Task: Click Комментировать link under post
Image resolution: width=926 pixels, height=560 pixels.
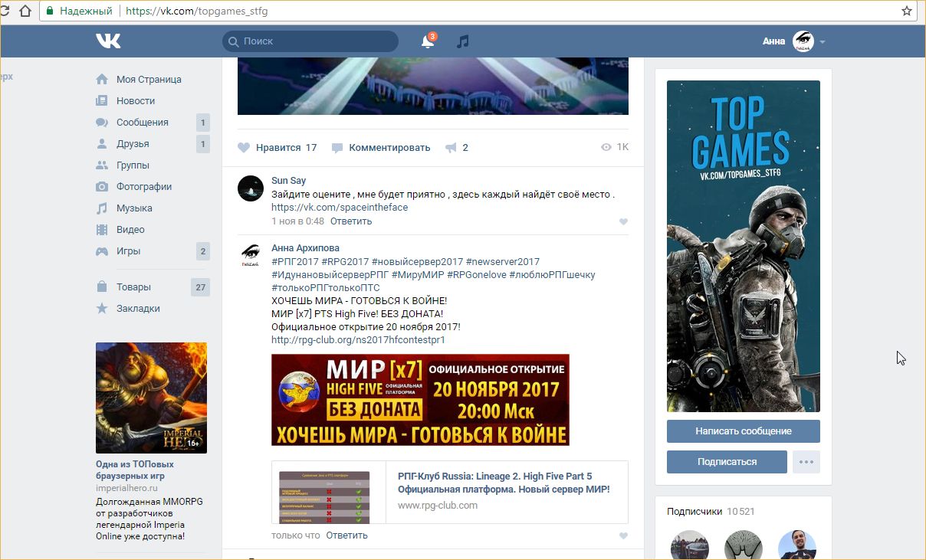Action: tap(389, 147)
